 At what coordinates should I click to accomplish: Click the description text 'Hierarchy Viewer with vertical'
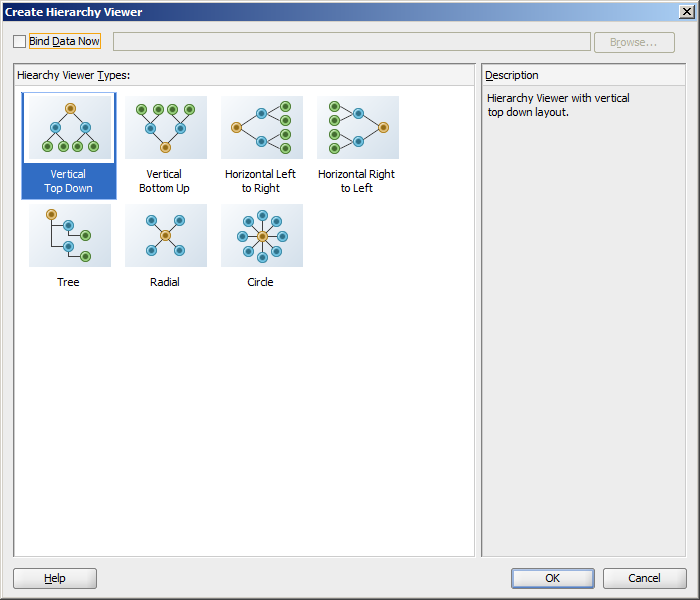point(558,98)
